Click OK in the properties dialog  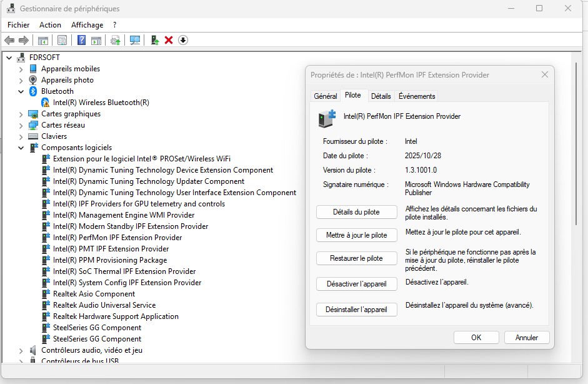[x=476, y=337]
